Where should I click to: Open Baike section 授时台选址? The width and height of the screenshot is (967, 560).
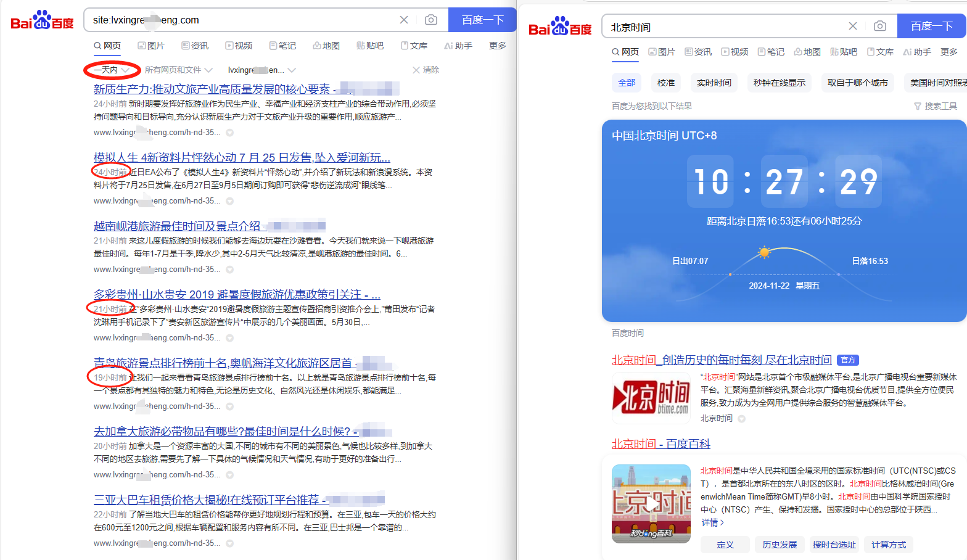click(x=834, y=545)
